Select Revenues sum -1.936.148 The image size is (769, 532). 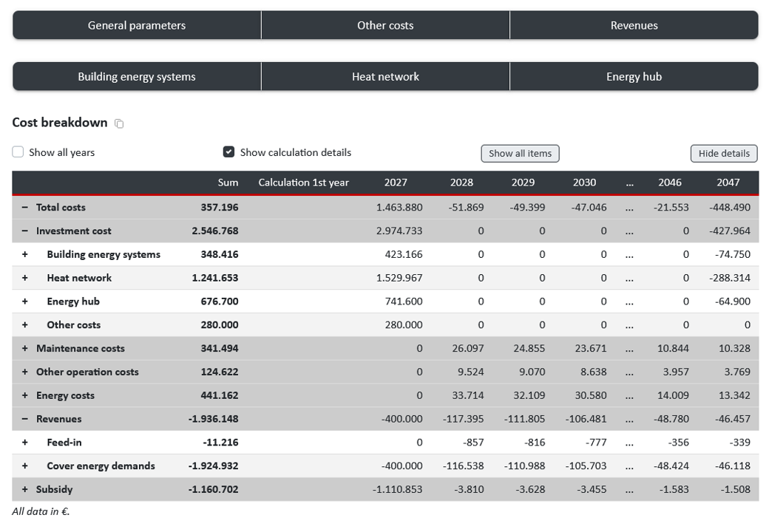pyautogui.click(x=214, y=419)
